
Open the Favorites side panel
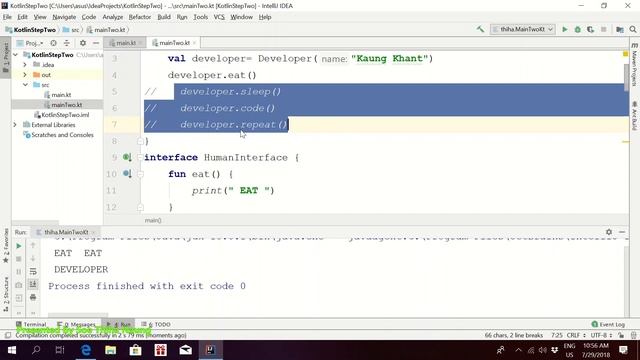tap(6, 246)
